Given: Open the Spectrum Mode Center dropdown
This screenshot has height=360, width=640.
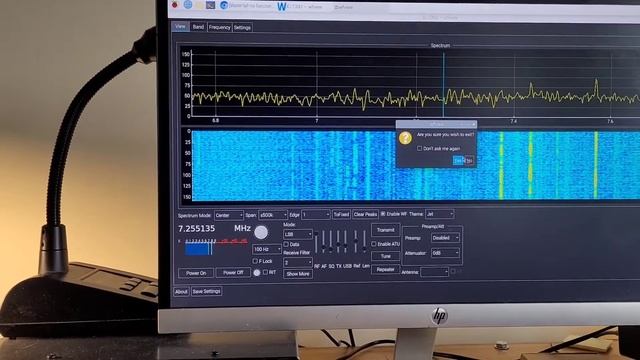Looking at the screenshot, I should (229, 215).
